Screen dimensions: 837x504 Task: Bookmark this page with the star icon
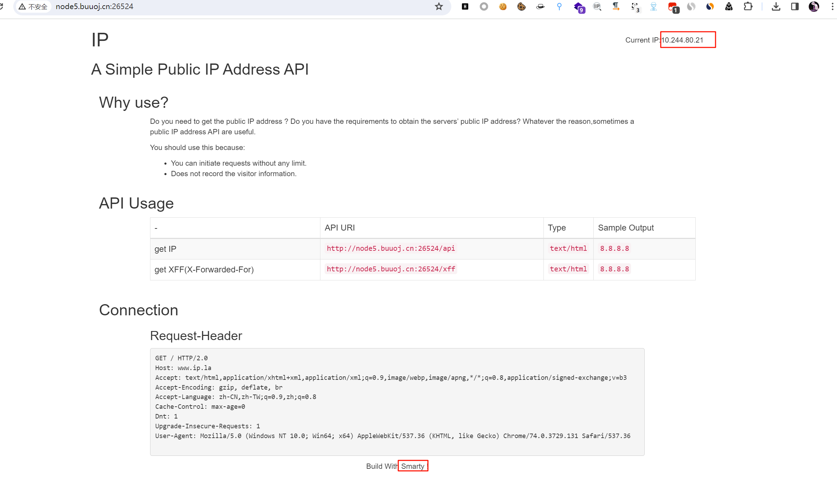pos(439,7)
